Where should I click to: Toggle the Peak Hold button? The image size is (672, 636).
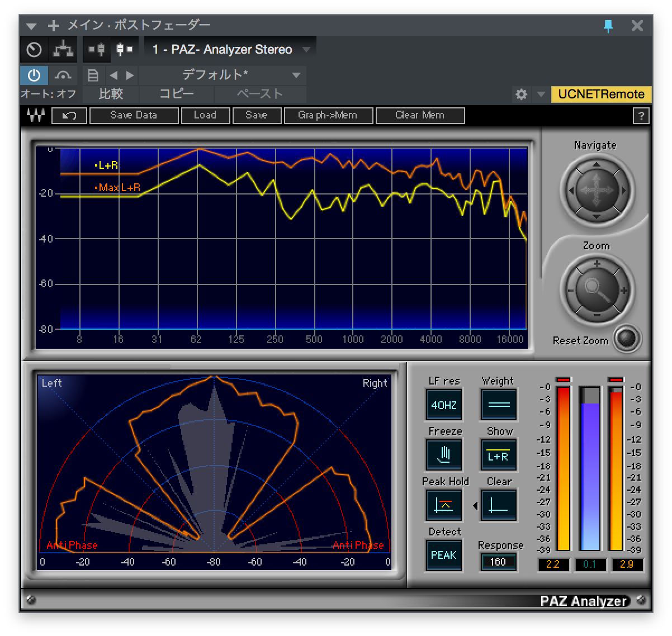444,505
